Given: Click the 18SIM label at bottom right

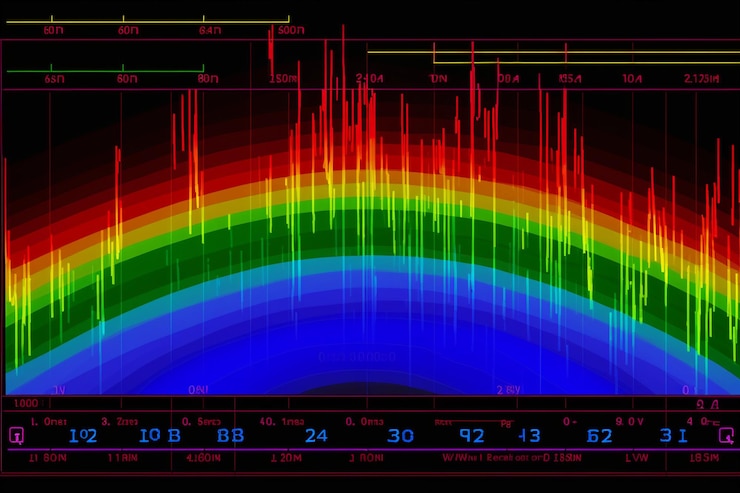Looking at the screenshot, I should click(704, 458).
